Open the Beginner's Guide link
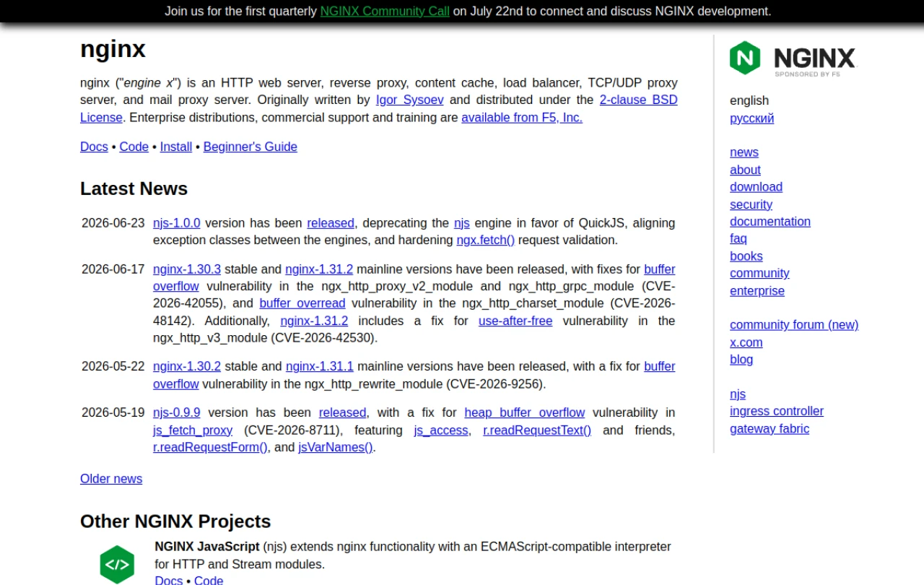The image size is (924, 585). pyautogui.click(x=250, y=147)
